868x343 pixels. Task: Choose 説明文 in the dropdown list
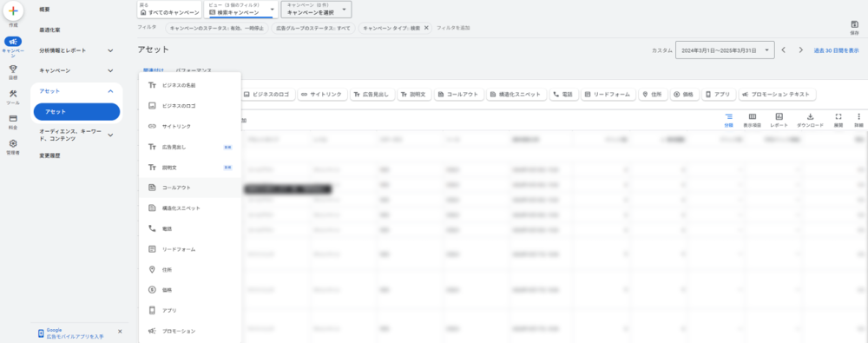click(x=190, y=168)
